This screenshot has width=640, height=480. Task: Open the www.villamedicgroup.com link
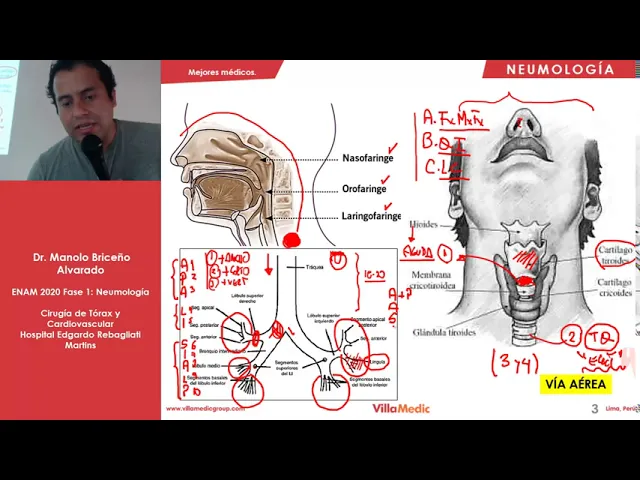(x=205, y=408)
